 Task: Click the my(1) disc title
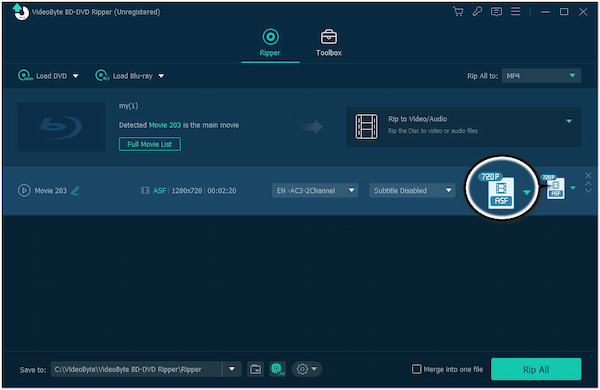point(129,106)
